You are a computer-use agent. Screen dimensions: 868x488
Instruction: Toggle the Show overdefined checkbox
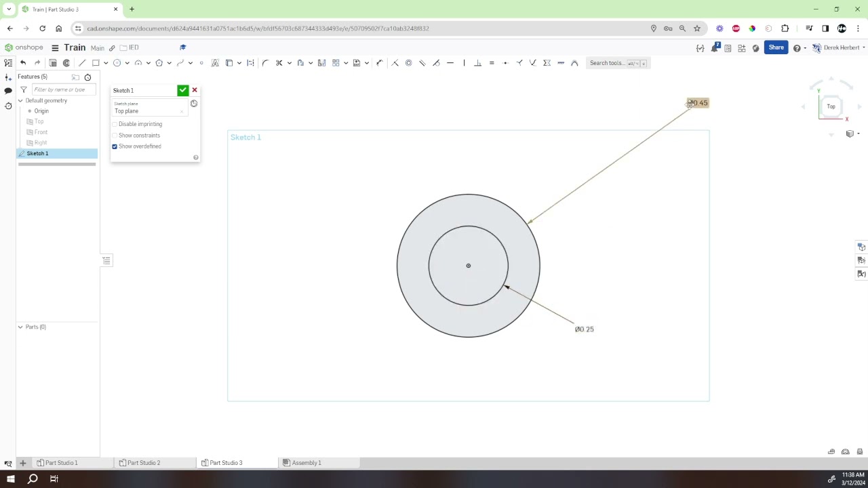click(x=115, y=146)
